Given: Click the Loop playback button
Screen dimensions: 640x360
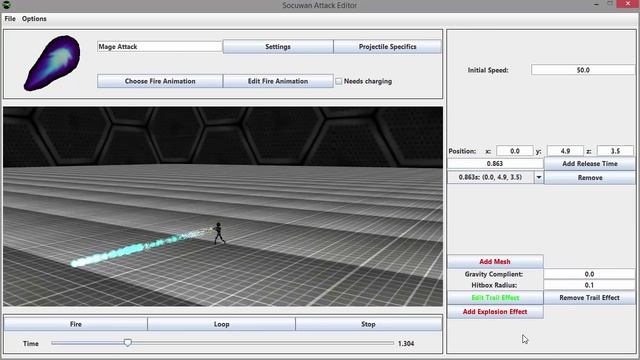Looking at the screenshot, I should [222, 324].
